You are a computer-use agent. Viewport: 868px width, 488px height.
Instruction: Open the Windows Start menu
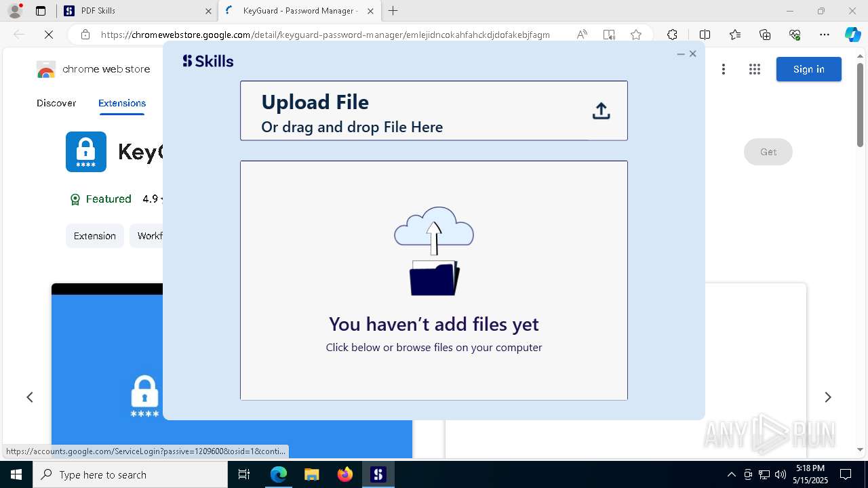tap(16, 474)
